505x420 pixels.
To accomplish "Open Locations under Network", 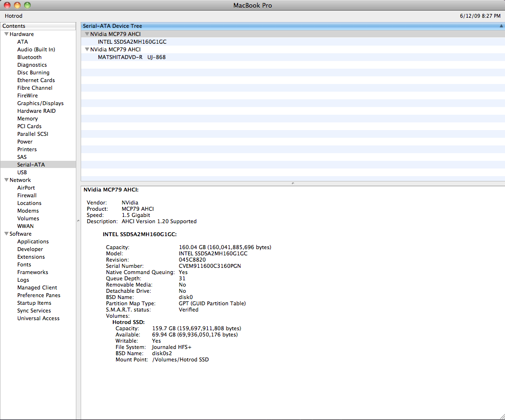I will tap(29, 203).
